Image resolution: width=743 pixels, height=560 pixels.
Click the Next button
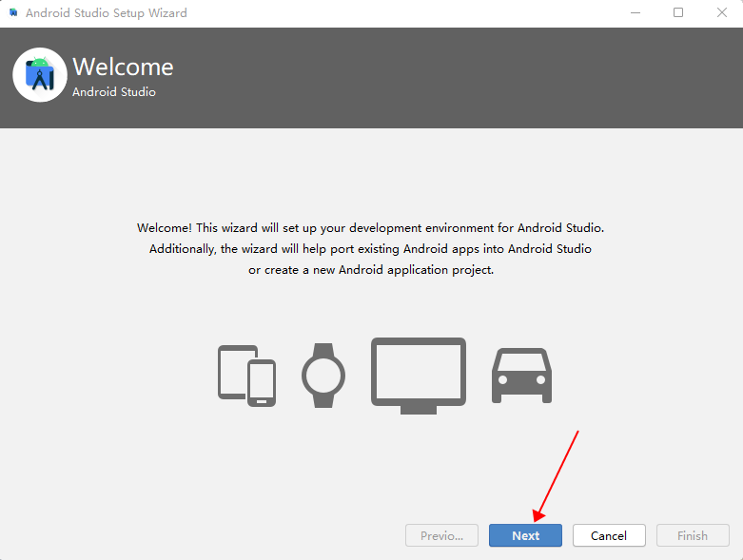[525, 535]
